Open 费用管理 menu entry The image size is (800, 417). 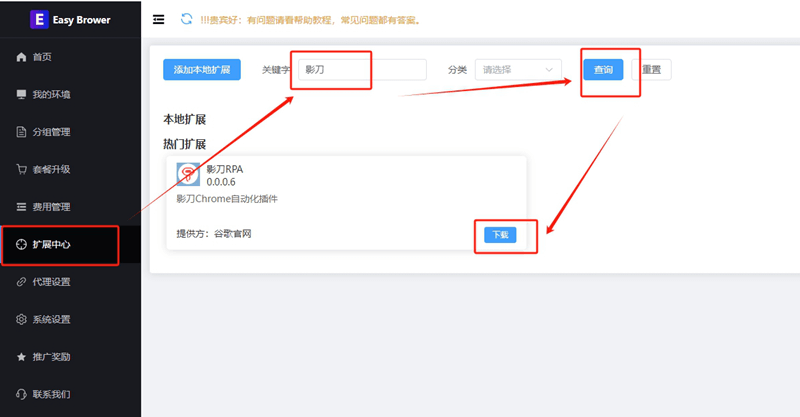point(70,207)
